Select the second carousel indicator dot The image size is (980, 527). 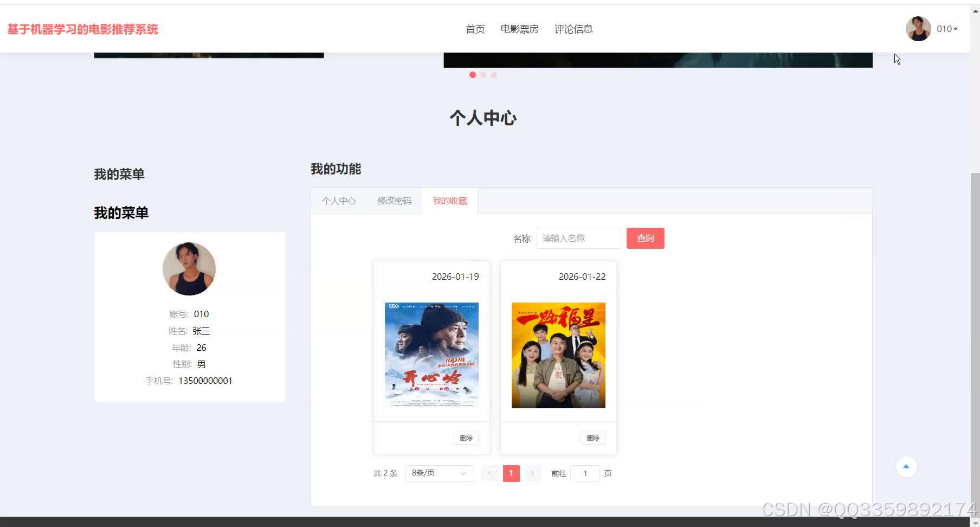(483, 75)
